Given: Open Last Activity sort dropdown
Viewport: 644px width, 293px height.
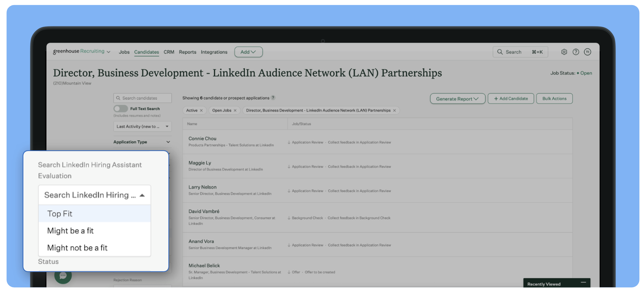Looking at the screenshot, I should [142, 126].
